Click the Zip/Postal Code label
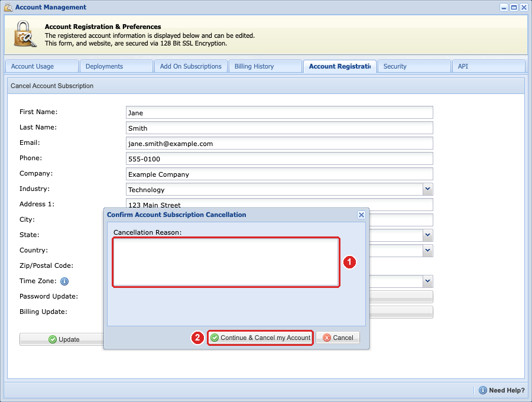Viewport: 532px width, 402px height. [x=46, y=265]
